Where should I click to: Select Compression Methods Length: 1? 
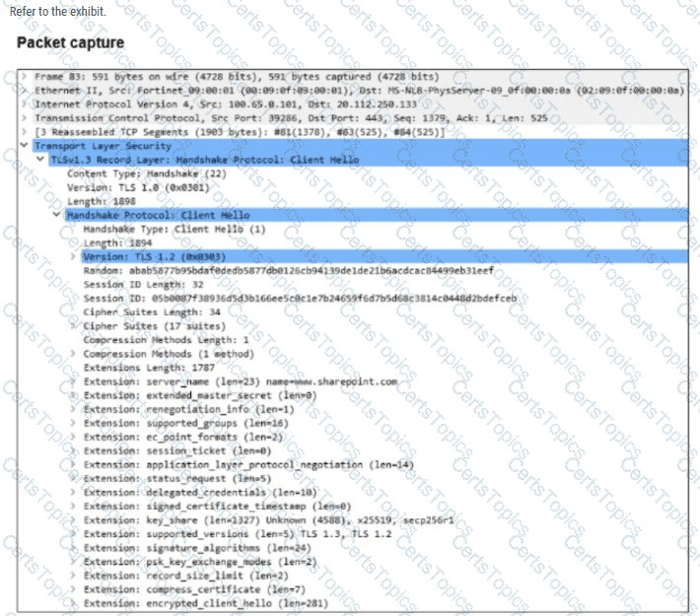coord(166,340)
